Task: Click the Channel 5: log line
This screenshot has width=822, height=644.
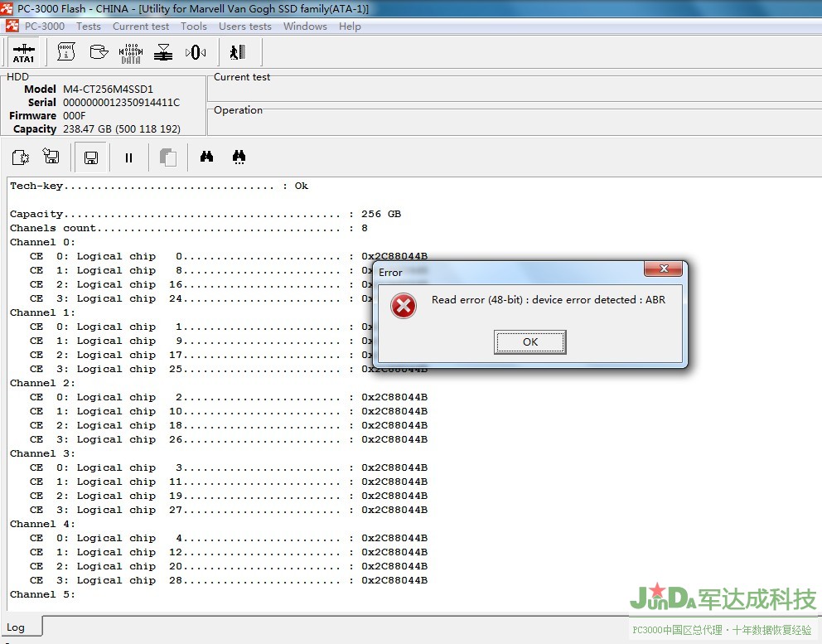Action: point(42,595)
